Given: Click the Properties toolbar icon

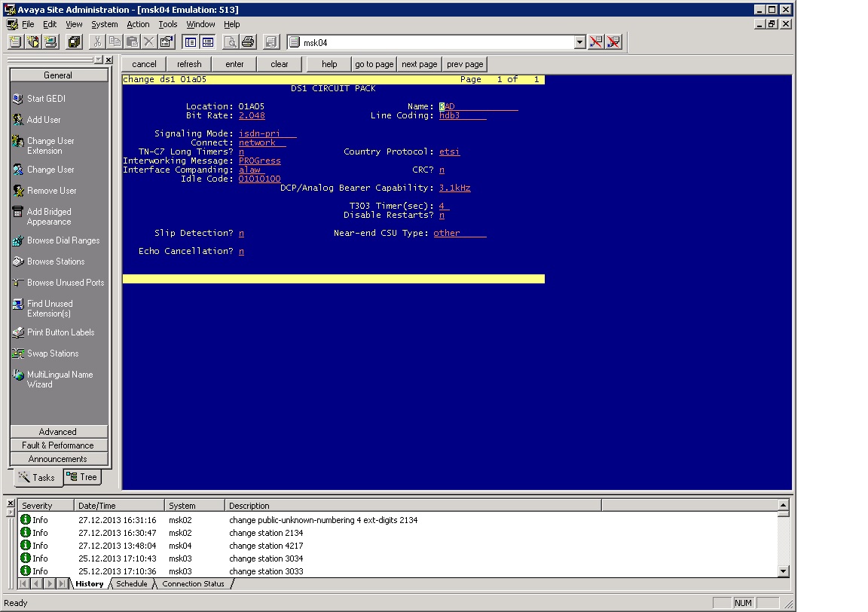Looking at the screenshot, I should click(x=166, y=42).
